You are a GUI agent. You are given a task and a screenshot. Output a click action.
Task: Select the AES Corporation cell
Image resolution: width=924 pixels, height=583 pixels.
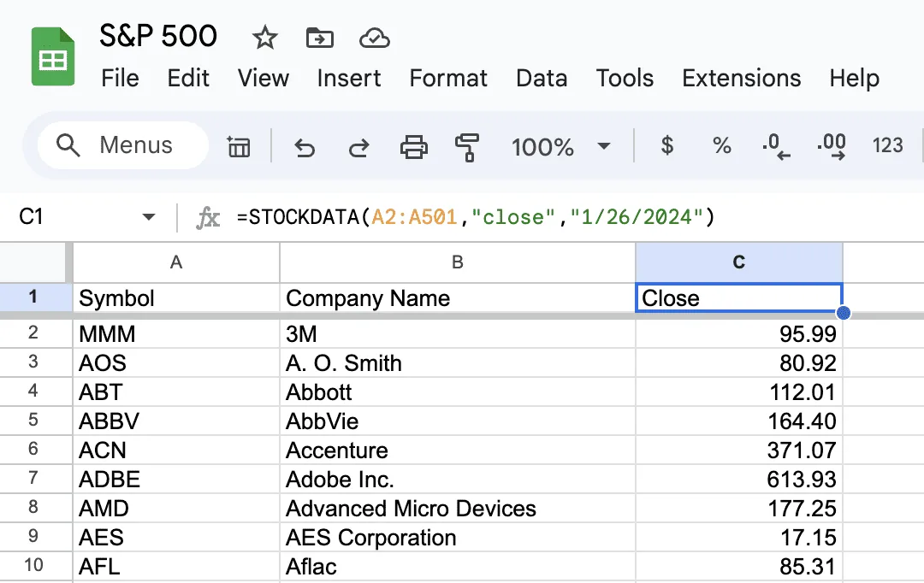click(457, 537)
